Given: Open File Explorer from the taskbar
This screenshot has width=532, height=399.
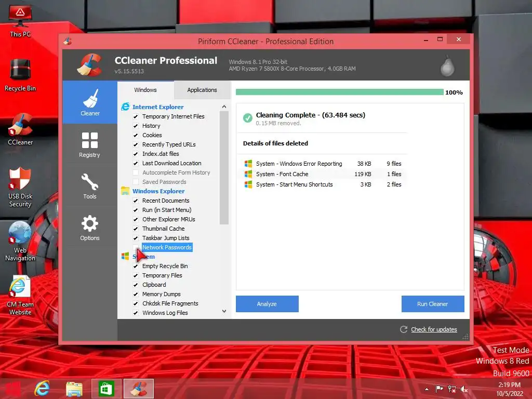Looking at the screenshot, I should (74, 389).
